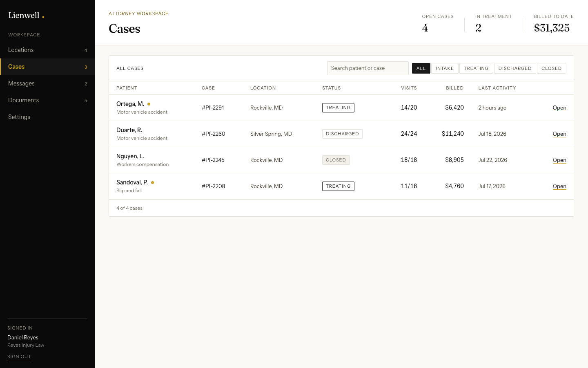
Task: Open the Locations workspace section
Action: pos(47,50)
